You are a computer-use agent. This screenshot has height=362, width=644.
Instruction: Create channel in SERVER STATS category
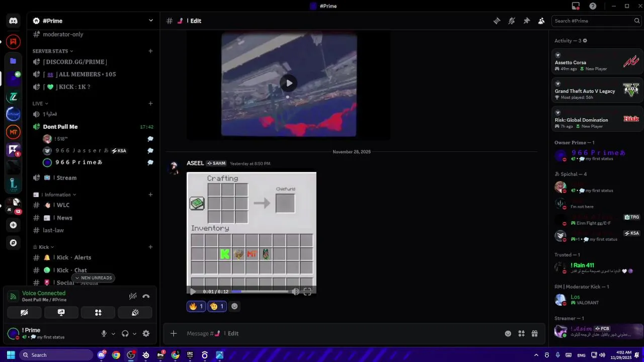[150, 51]
